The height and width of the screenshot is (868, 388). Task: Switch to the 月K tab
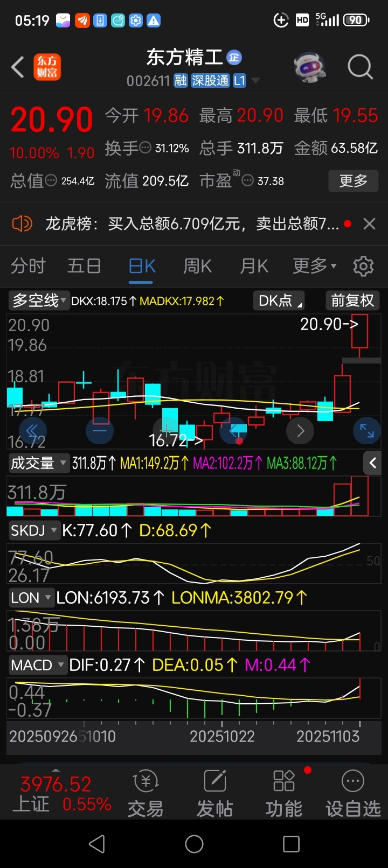[x=254, y=266]
